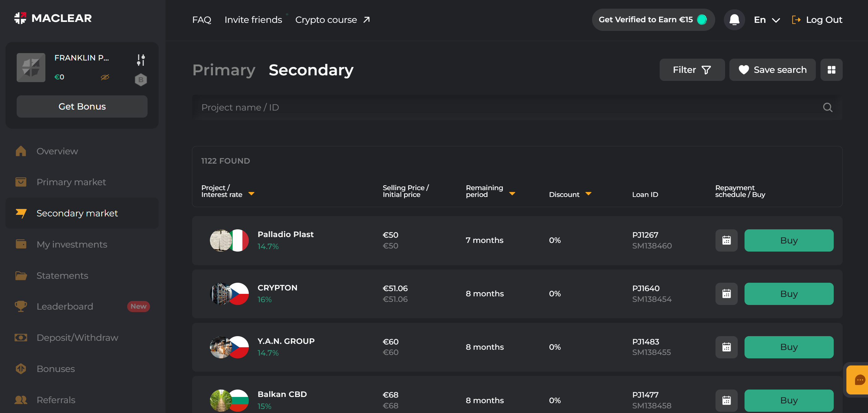The height and width of the screenshot is (413, 868).
Task: Open Invite friends page
Action: pyautogui.click(x=253, y=20)
